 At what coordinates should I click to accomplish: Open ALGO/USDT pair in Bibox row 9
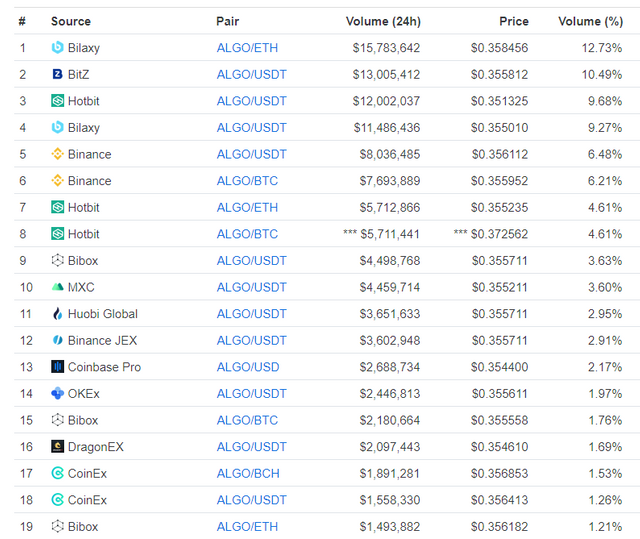(251, 260)
